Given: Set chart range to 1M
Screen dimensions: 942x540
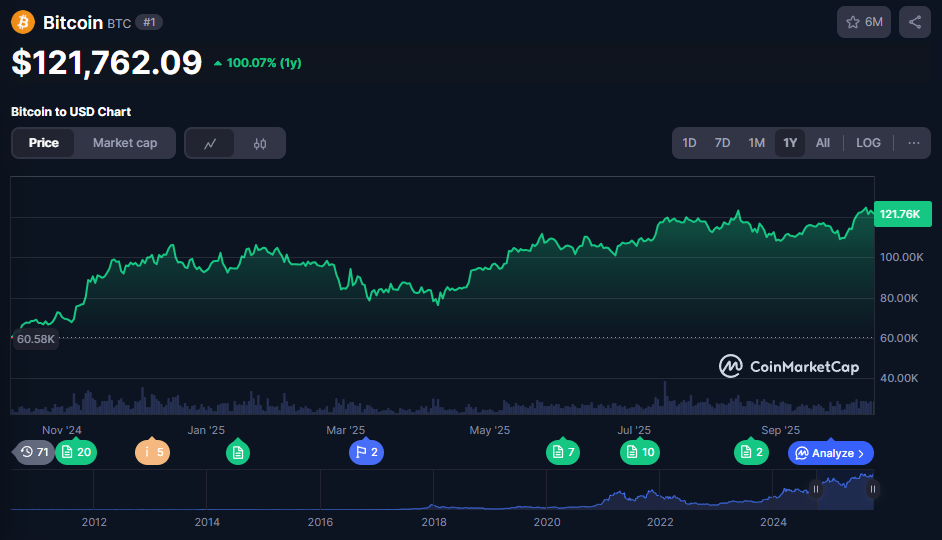Looking at the screenshot, I should point(756,143).
